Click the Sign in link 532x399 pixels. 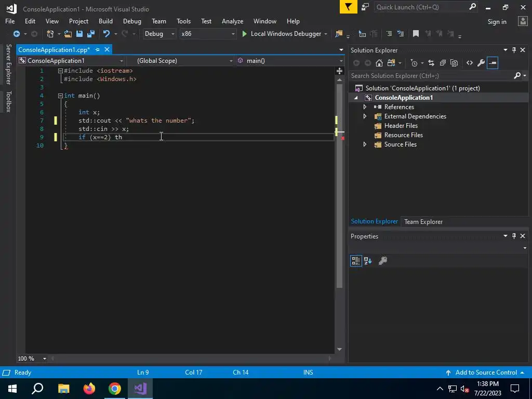(497, 22)
